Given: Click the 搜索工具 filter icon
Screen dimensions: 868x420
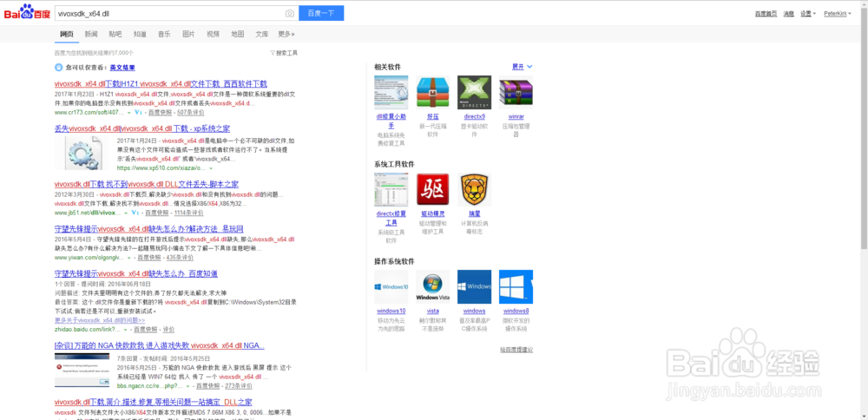Looking at the screenshot, I should point(273,53).
